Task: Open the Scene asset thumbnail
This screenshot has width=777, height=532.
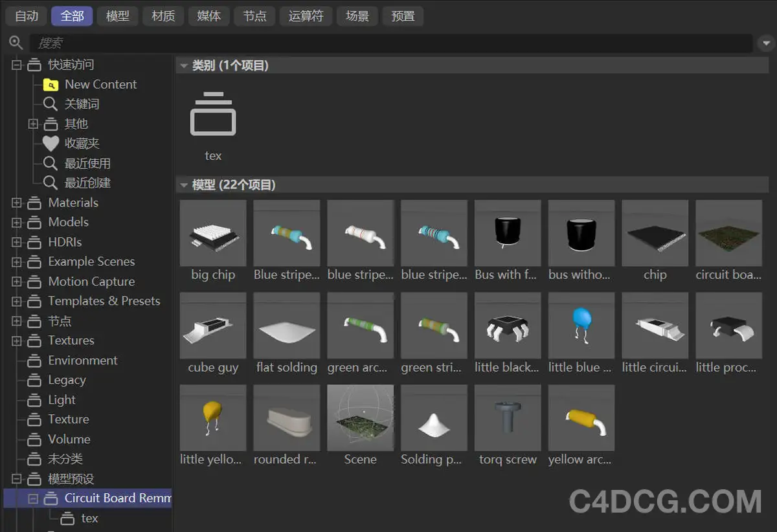Action: tap(360, 418)
